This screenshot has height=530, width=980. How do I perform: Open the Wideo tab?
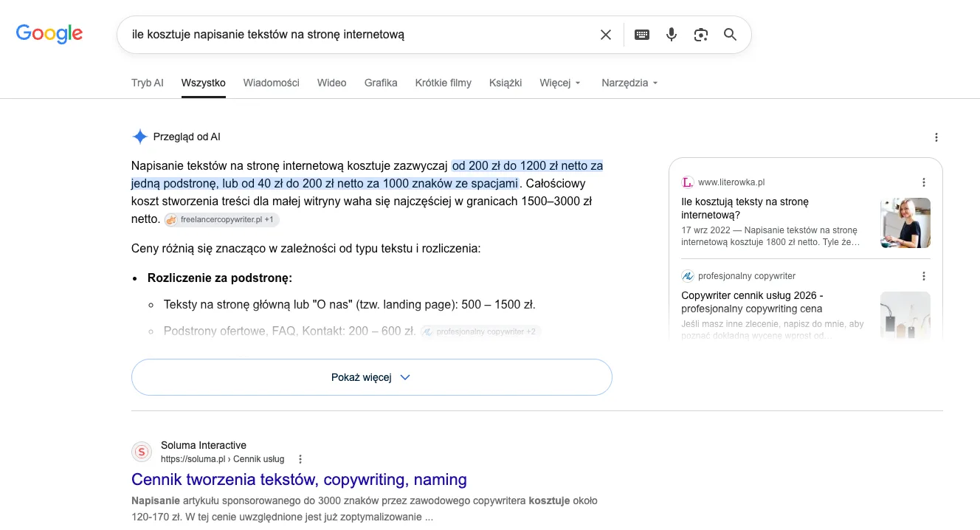click(x=332, y=83)
